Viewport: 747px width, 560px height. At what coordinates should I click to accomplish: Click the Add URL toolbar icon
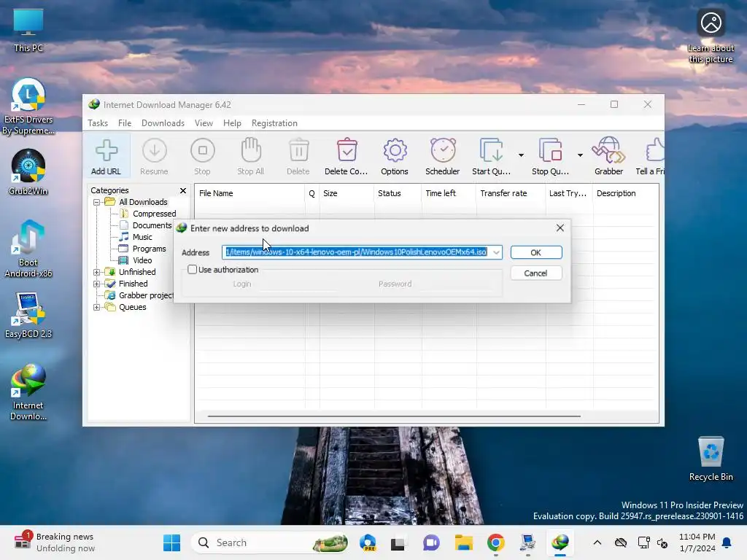[107, 156]
